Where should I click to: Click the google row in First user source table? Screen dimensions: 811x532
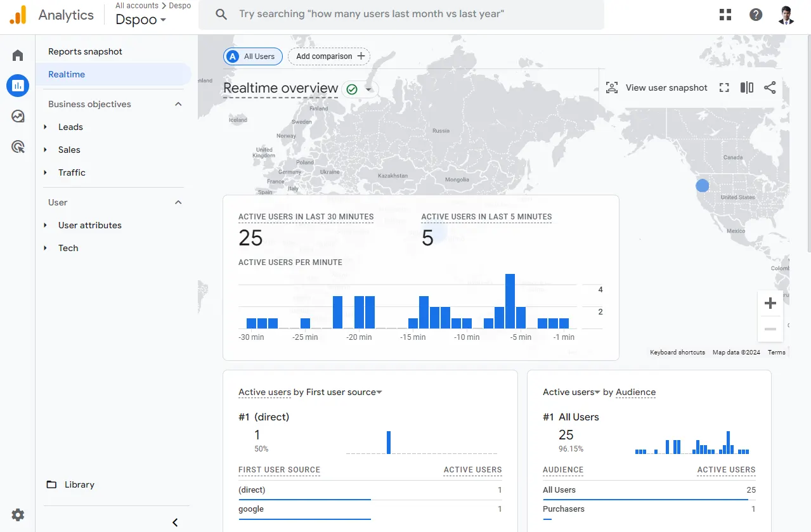coord(370,509)
